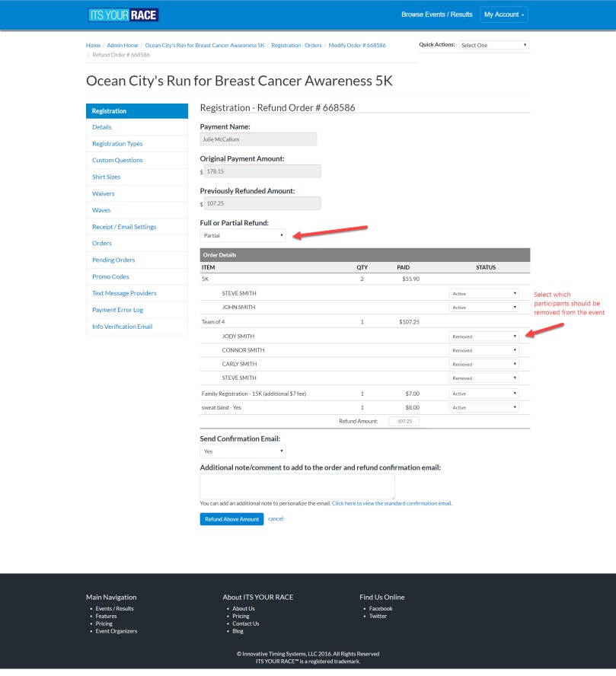616x676 pixels.
Task: Click Browse Events / Results link
Action: (436, 14)
